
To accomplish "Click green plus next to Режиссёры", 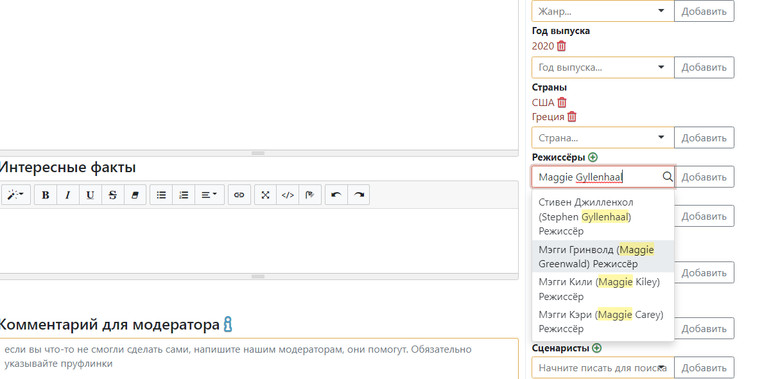I will pyautogui.click(x=592, y=157).
